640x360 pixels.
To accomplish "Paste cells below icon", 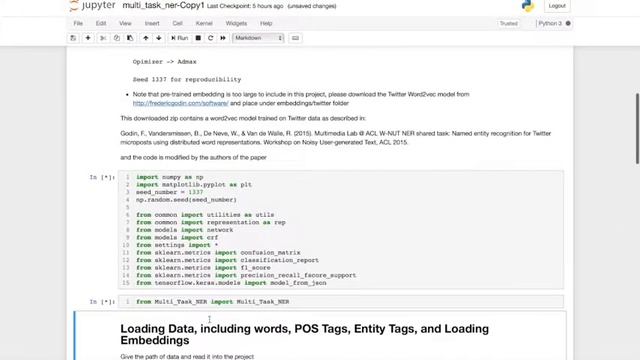I will click(130, 38).
